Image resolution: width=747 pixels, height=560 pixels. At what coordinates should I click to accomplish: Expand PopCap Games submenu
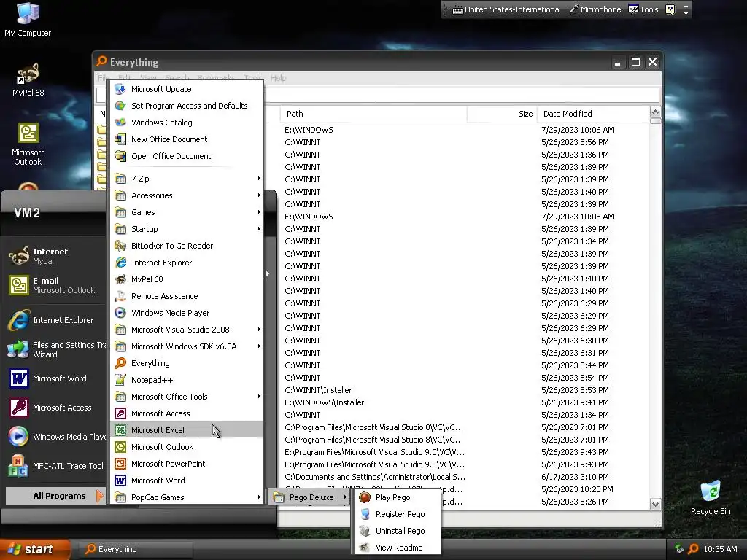pyautogui.click(x=187, y=497)
